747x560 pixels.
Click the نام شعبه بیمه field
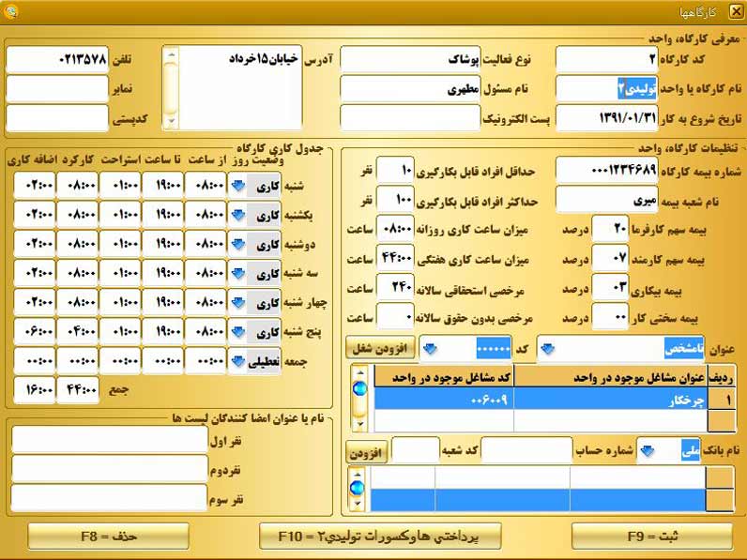click(606, 200)
